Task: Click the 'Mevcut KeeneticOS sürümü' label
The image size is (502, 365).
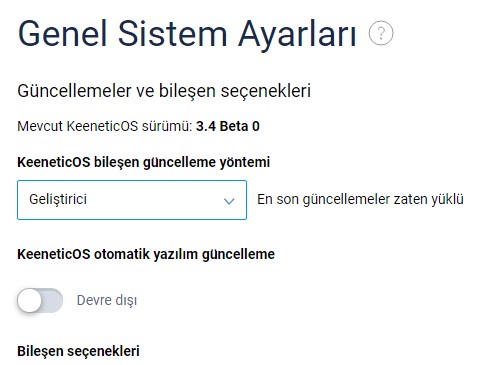Action: pos(105,126)
